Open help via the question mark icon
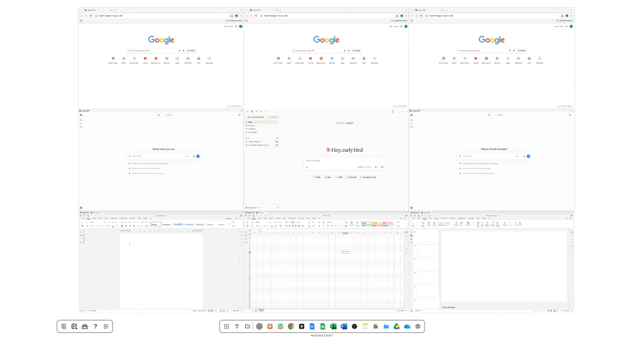The width and height of the screenshot is (644, 338). pos(96,326)
